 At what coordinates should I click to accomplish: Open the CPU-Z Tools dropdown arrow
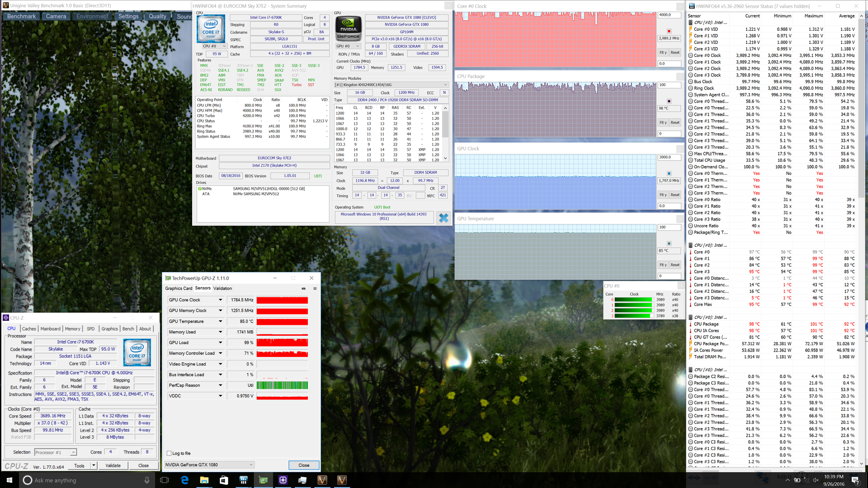94,465
